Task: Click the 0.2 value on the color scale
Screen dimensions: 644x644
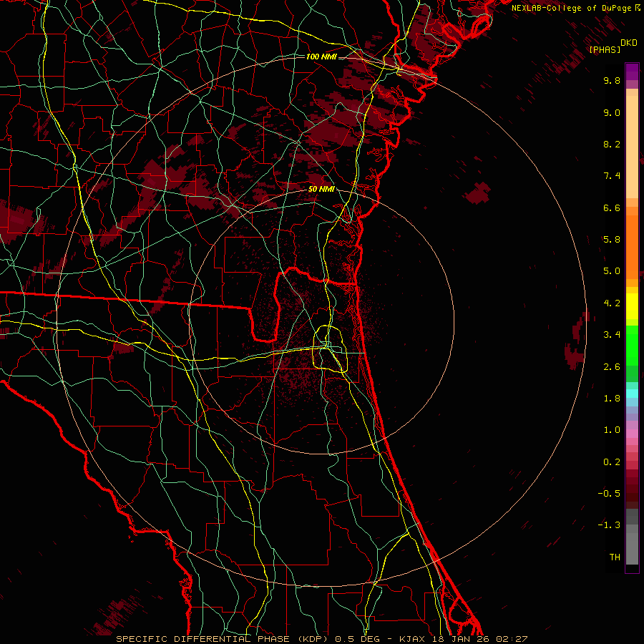Action: 612,462
